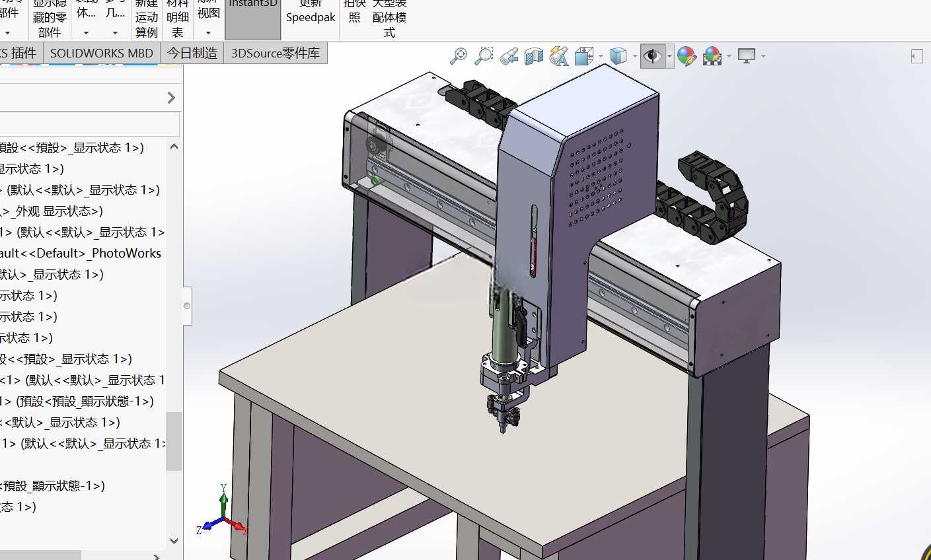Toggle the Hide/Show Items eye button
931x560 pixels.
click(x=652, y=56)
